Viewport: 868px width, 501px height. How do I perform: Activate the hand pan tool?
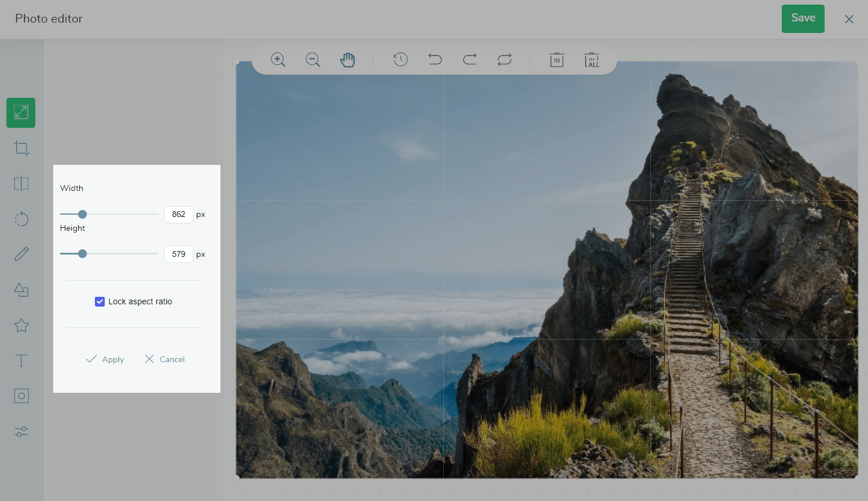[x=347, y=60]
